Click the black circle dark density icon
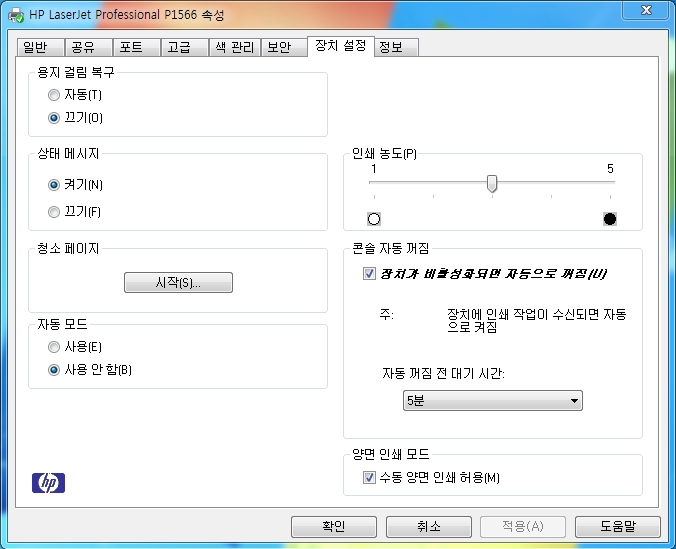This screenshot has width=676, height=549. (610, 219)
